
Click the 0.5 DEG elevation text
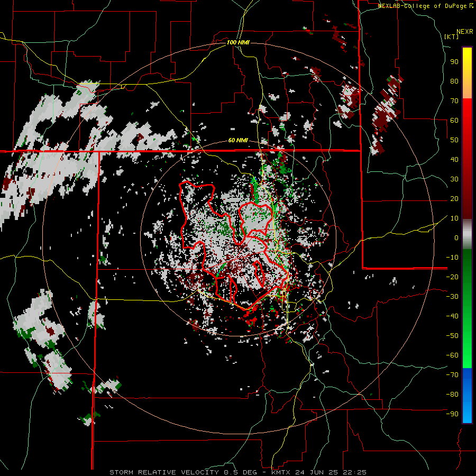coord(241,472)
